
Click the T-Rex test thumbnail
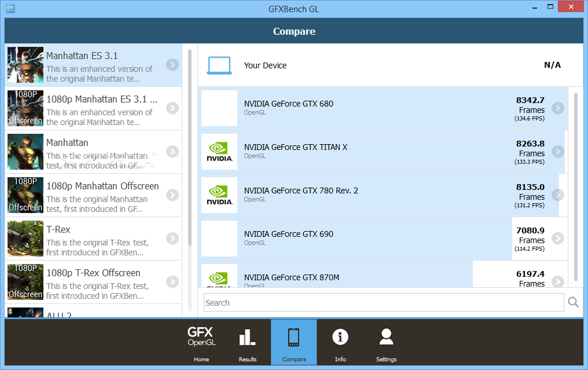tap(25, 239)
